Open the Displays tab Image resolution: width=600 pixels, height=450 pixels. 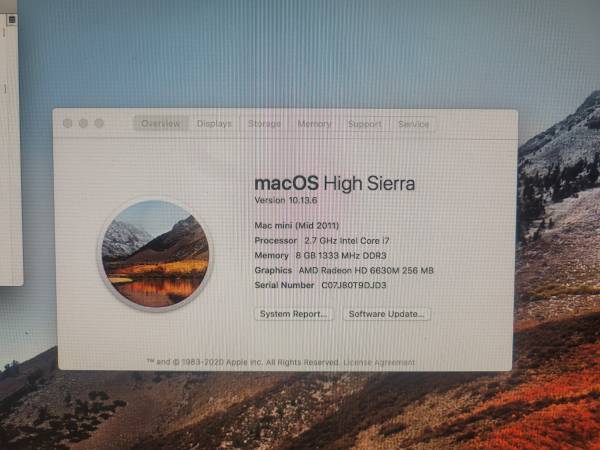[x=214, y=124]
